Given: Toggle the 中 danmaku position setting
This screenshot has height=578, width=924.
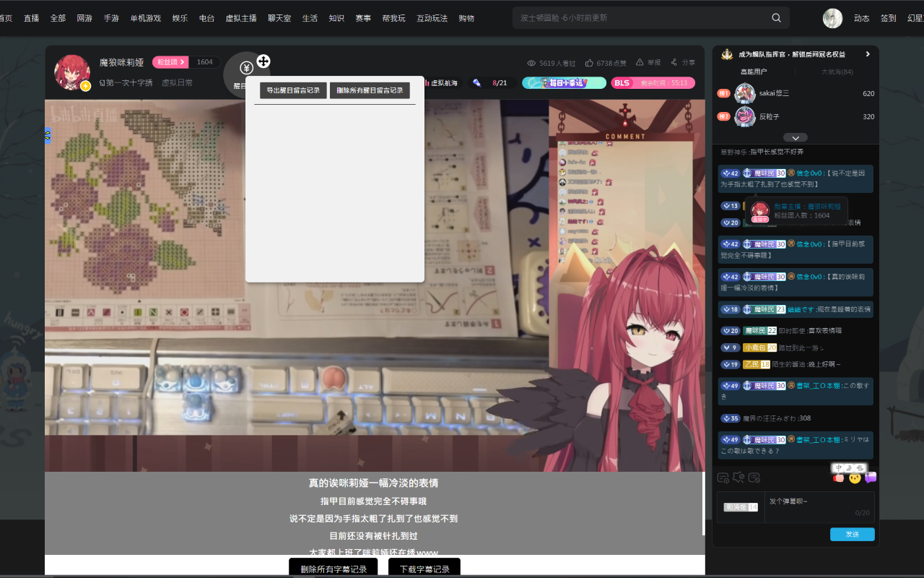Looking at the screenshot, I should [x=838, y=467].
